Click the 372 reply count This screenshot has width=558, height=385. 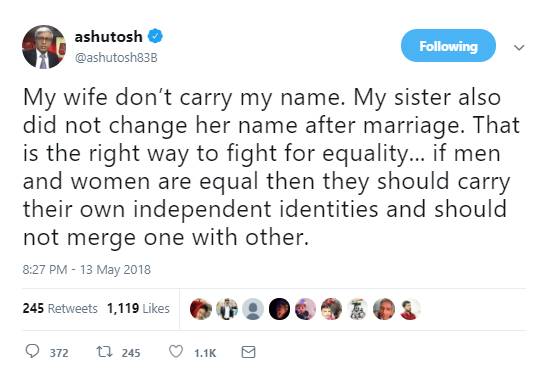pos(59,353)
